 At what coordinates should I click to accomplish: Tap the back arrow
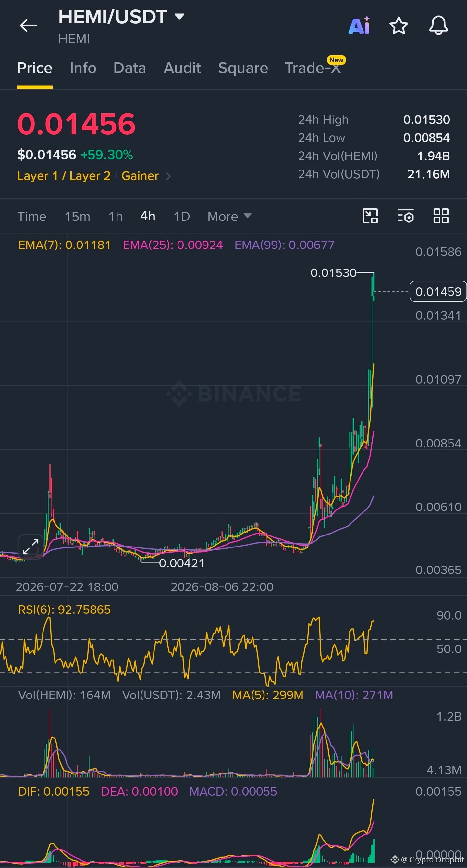pos(28,26)
